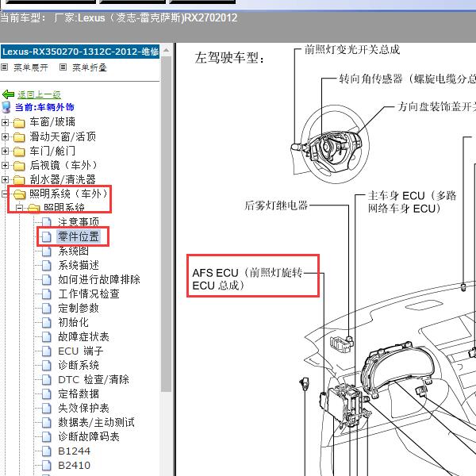Click the 刮水器/清洗器 folder icon
This screenshot has height=476, width=476.
click(19, 180)
